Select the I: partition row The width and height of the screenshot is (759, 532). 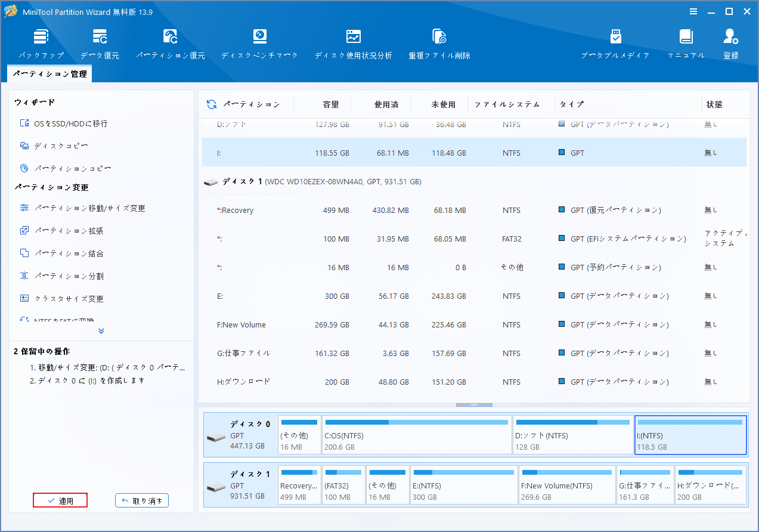[x=474, y=153]
